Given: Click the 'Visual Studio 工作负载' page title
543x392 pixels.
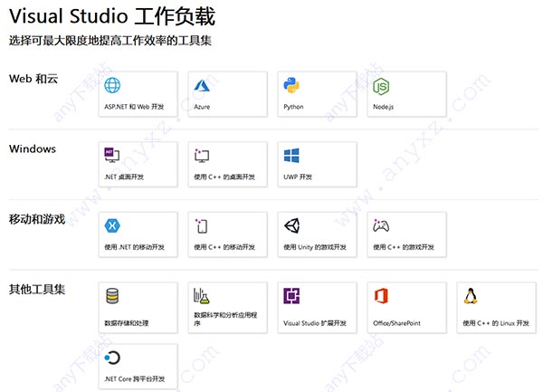Looking at the screenshot, I should pos(112,16).
